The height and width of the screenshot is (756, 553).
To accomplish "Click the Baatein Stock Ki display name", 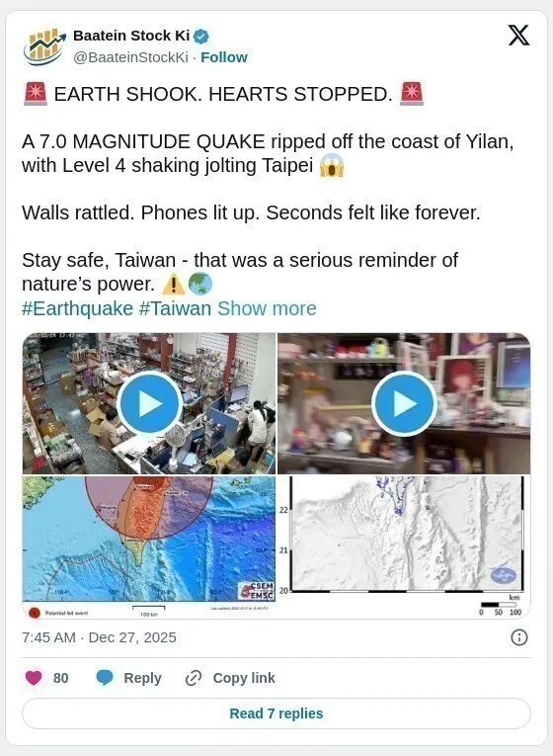I will [x=131, y=36].
